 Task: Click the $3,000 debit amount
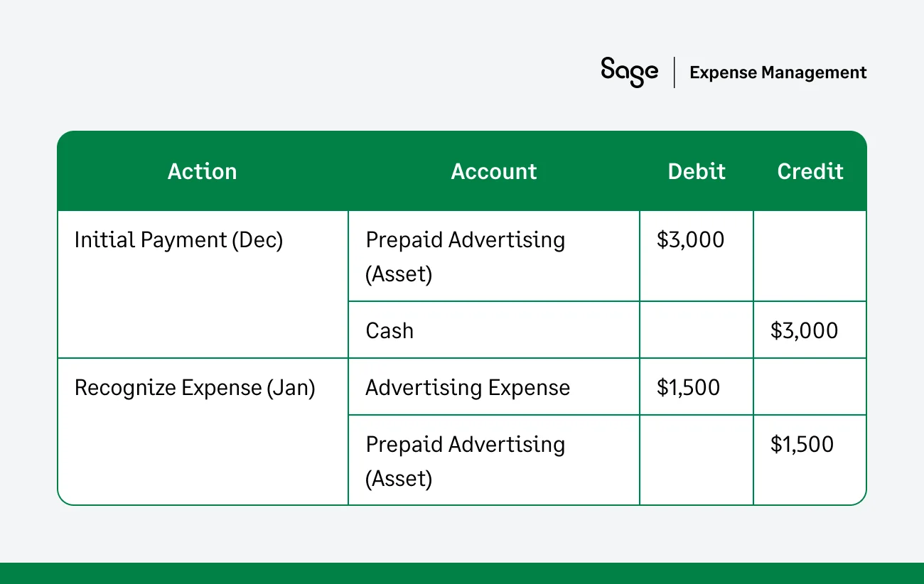(x=690, y=240)
